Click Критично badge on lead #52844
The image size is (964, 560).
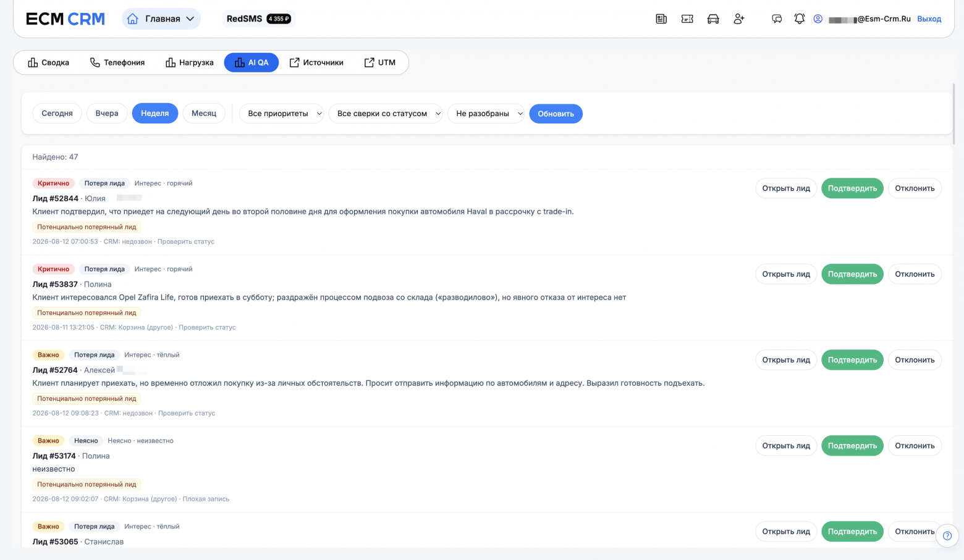[54, 183]
